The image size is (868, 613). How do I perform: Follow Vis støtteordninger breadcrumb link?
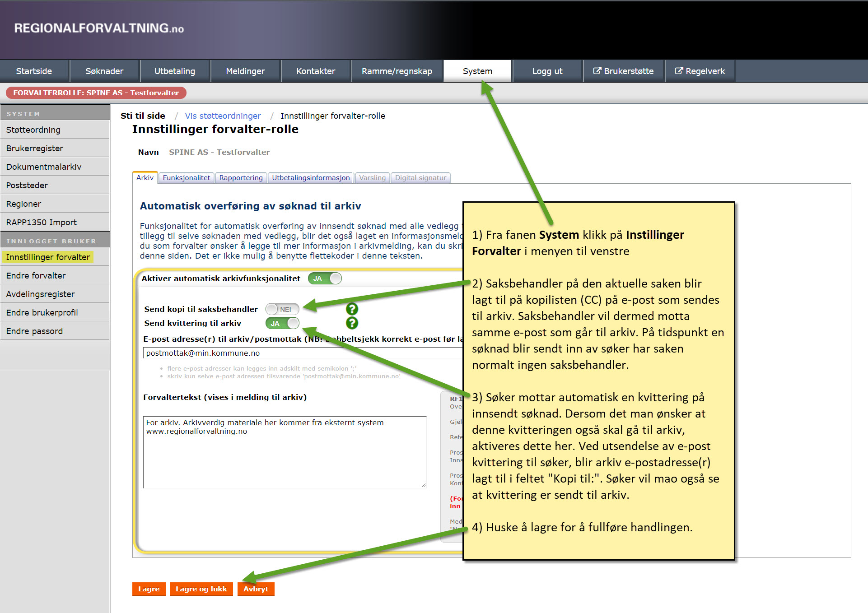point(223,116)
